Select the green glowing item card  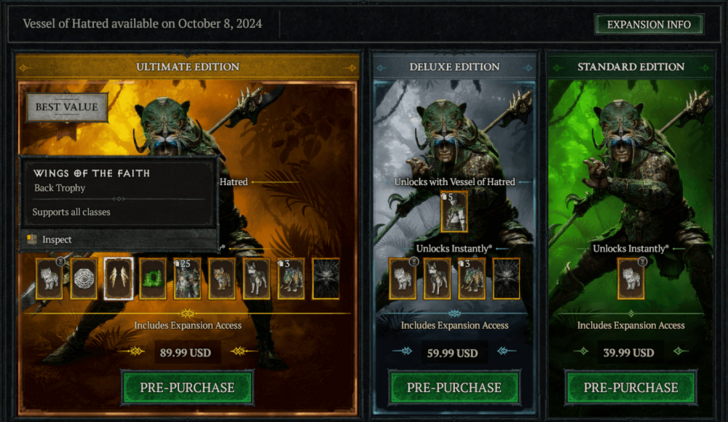pos(153,279)
